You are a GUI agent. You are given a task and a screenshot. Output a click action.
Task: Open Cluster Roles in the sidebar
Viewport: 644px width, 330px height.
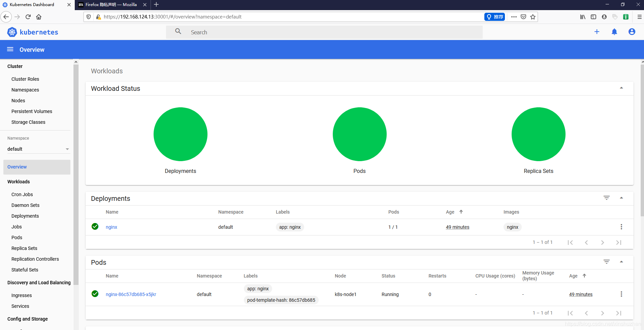pos(25,79)
